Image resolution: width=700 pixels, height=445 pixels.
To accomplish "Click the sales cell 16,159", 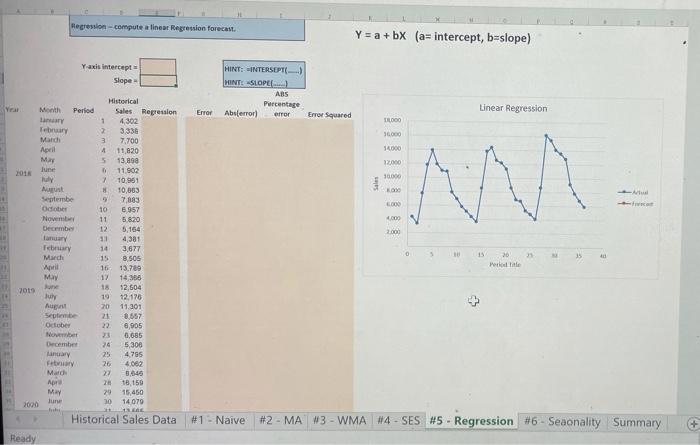I will (x=132, y=383).
